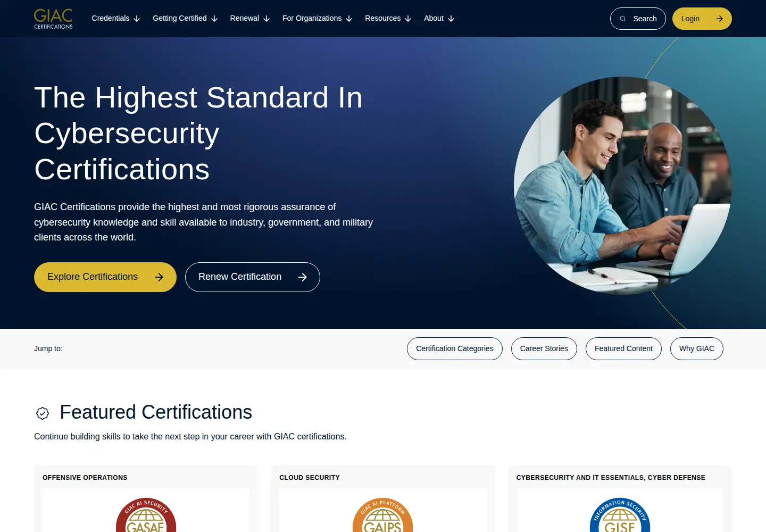Image resolution: width=766 pixels, height=532 pixels.
Task: Click the Cloud Security category label
Action: (310, 478)
